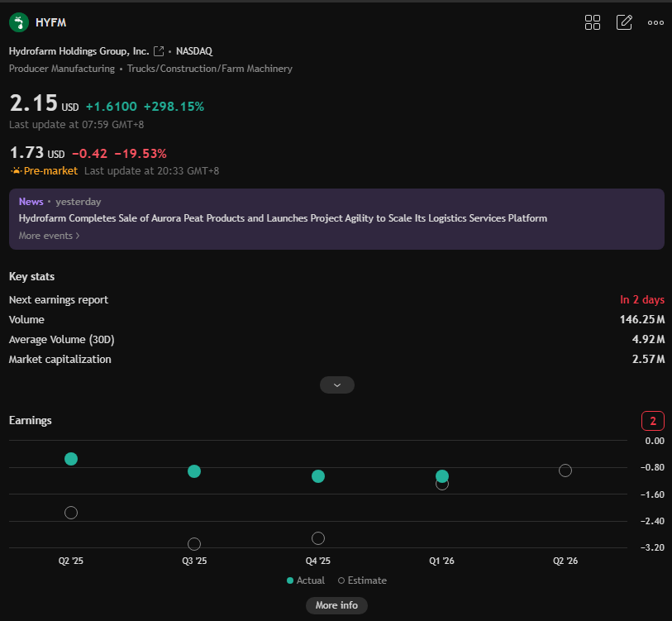Viewport: 672px width, 621px height.
Task: Select the Q2 '25 actual earnings dot
Action: (x=71, y=459)
